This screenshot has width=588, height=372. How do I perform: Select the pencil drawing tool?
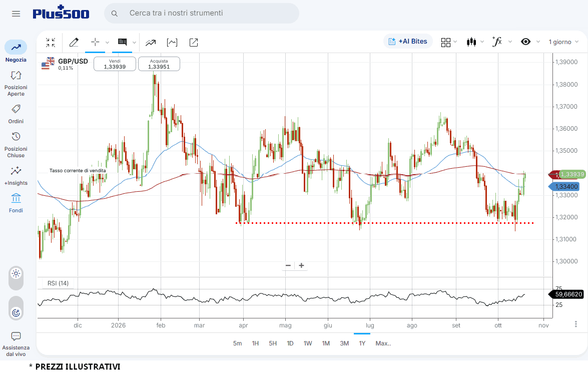(x=74, y=43)
